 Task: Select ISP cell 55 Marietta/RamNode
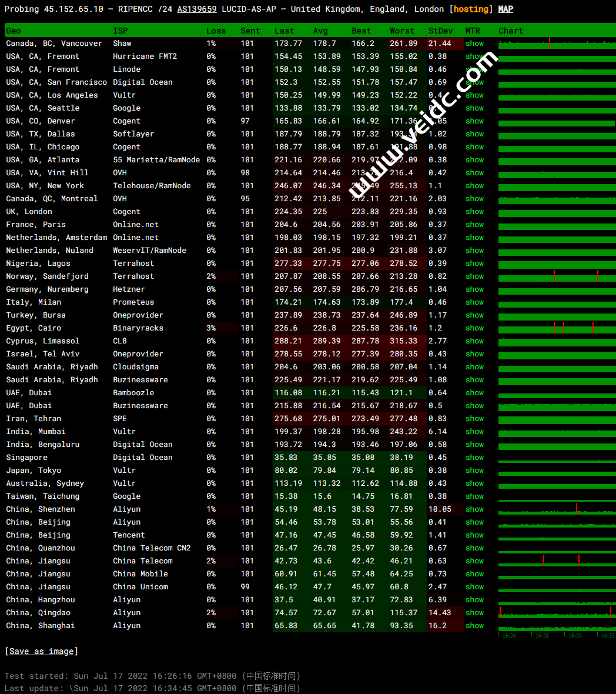(156, 160)
